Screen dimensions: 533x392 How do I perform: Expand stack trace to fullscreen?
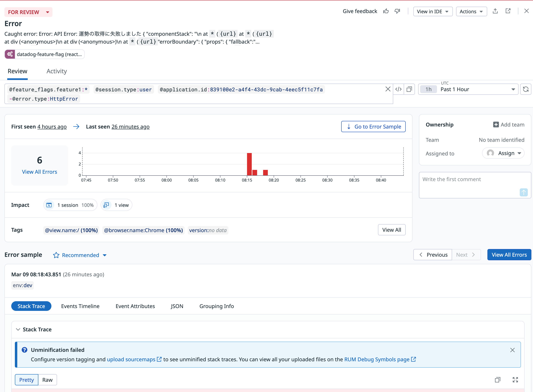[515, 380]
